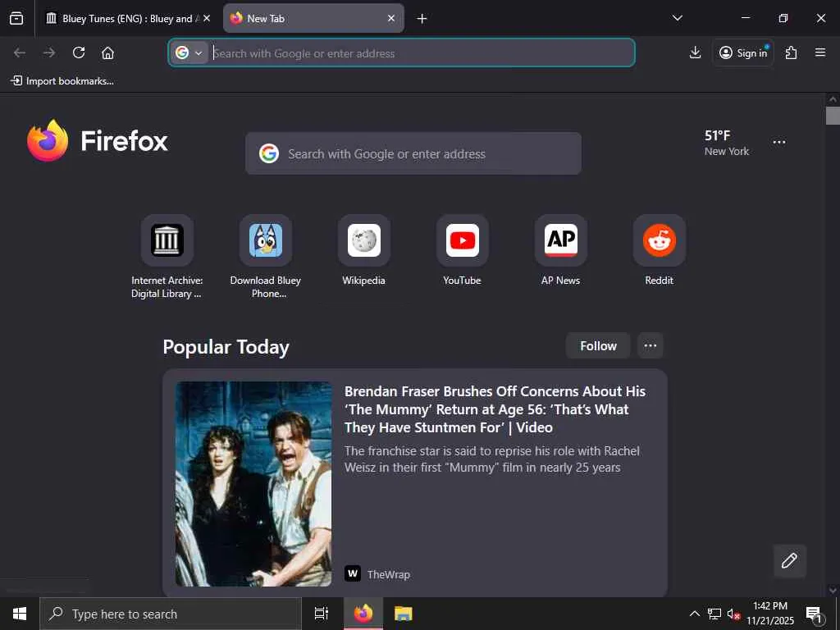This screenshot has width=840, height=630.
Task: Open Windows Start menu
Action: [20, 614]
